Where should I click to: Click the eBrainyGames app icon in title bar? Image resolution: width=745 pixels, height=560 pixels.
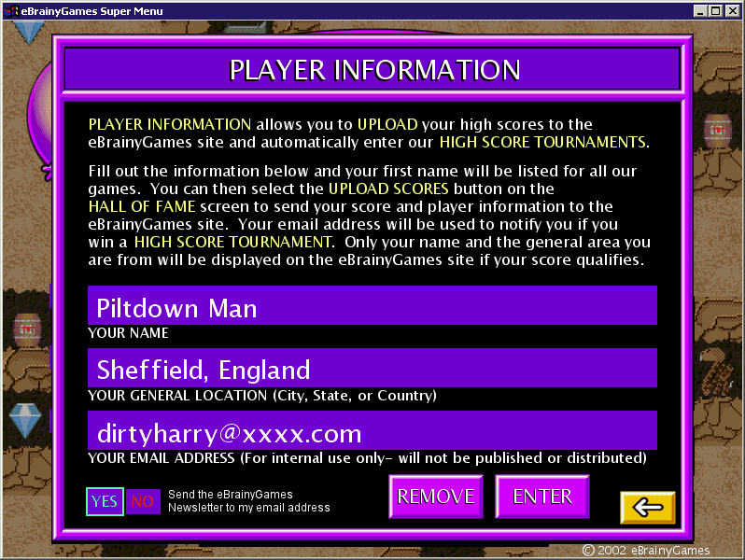[x=11, y=10]
